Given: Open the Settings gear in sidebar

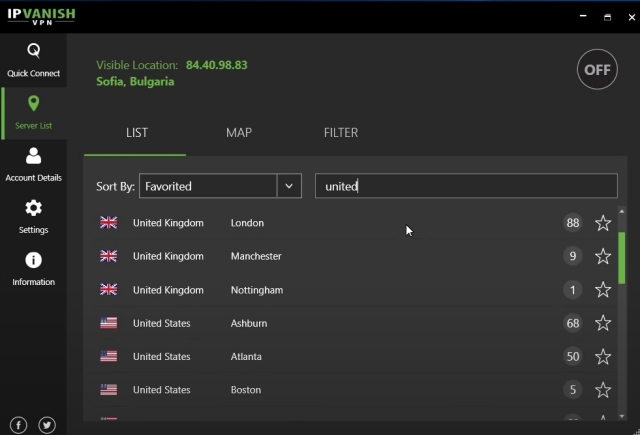Looking at the screenshot, I should click(33, 215).
